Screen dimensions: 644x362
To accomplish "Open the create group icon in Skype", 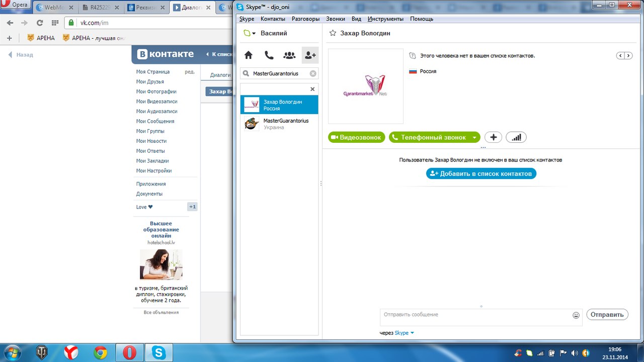I will tap(289, 55).
